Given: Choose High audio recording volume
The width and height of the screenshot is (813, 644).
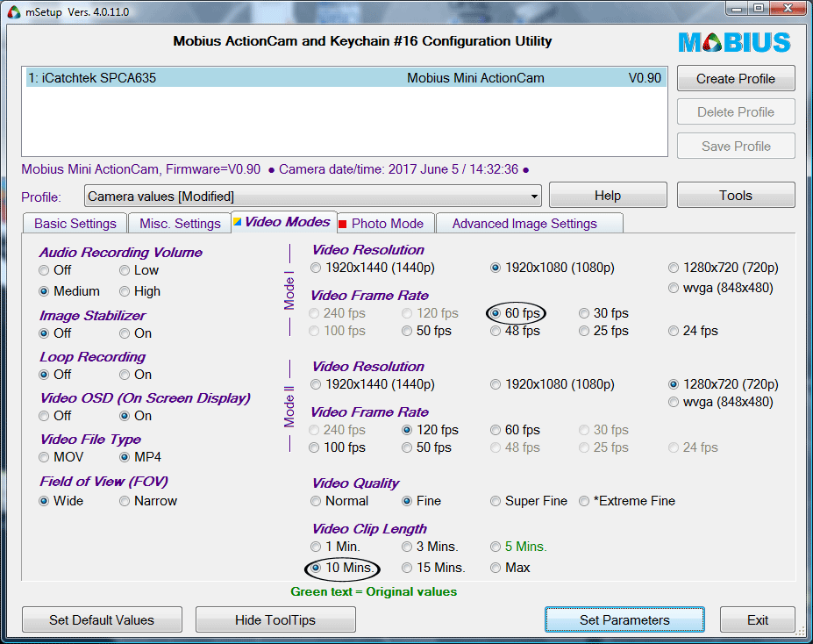Looking at the screenshot, I should [139, 291].
